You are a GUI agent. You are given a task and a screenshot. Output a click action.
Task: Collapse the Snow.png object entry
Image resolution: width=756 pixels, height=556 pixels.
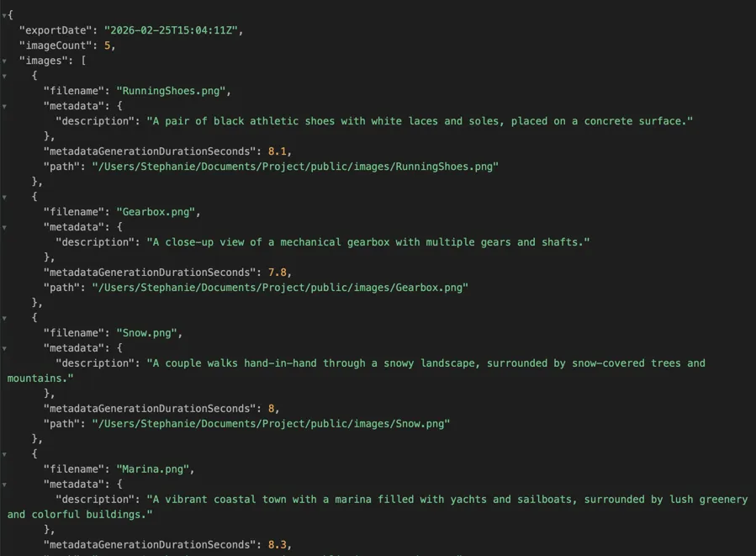(19, 317)
